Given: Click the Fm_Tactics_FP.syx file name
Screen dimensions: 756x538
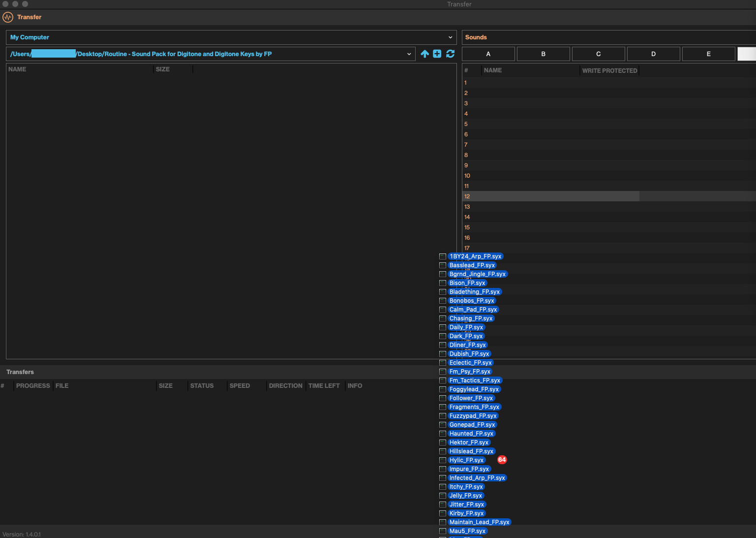Looking at the screenshot, I should (475, 380).
